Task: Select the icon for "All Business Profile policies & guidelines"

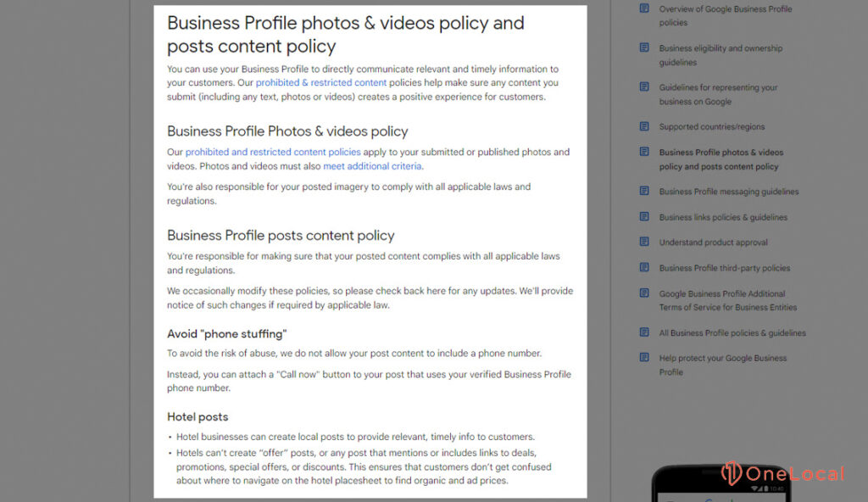Action: pos(645,333)
